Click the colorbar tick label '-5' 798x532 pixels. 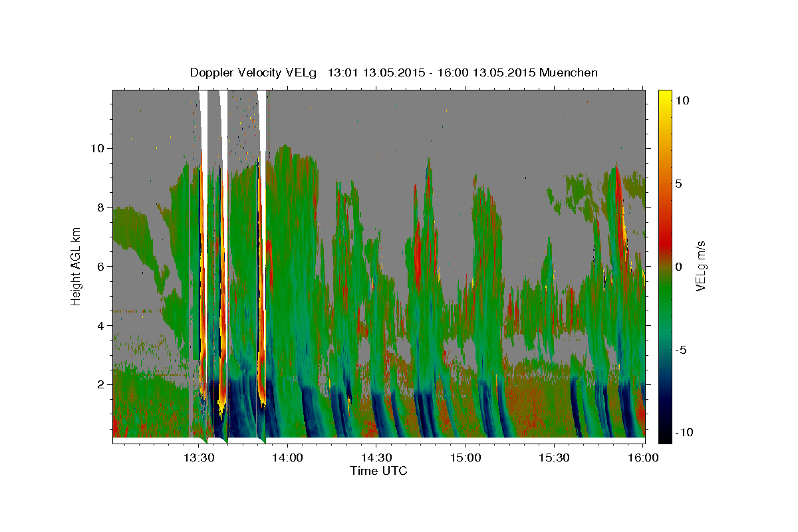coord(682,349)
